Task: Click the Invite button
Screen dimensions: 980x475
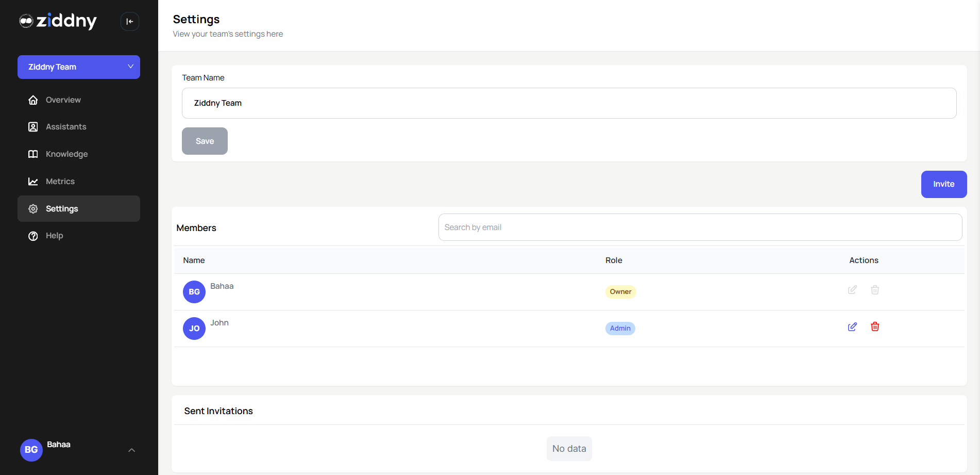Action: pyautogui.click(x=943, y=184)
